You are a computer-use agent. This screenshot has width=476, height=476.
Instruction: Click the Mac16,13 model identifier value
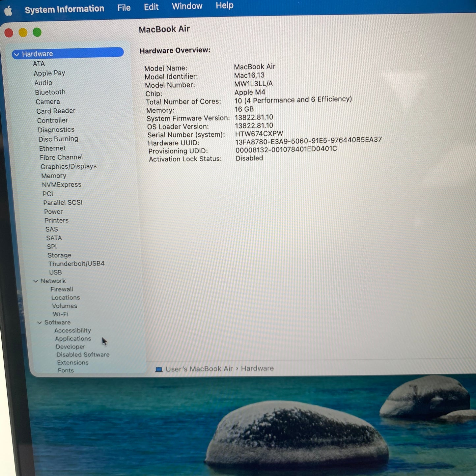point(249,75)
